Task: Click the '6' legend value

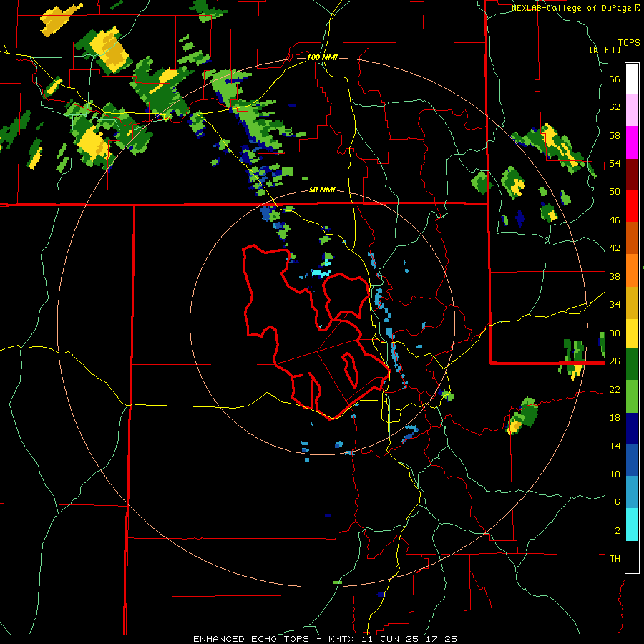Action: coord(618,502)
